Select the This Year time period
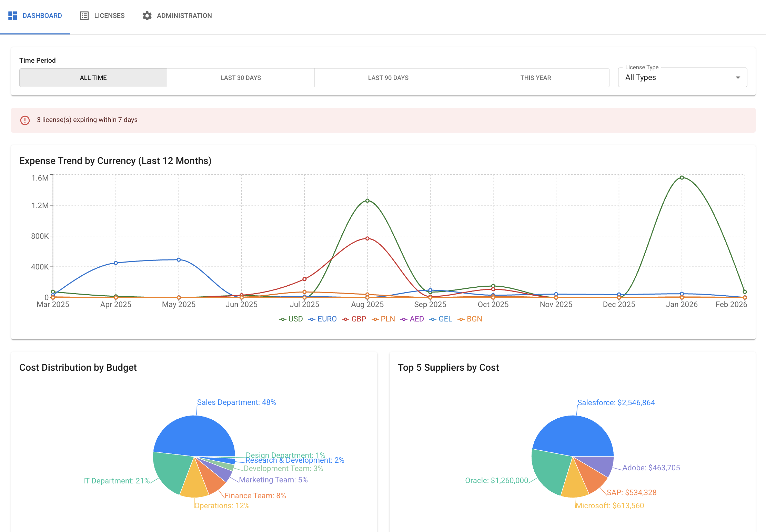Viewport: 766px width, 532px height. (x=536, y=78)
